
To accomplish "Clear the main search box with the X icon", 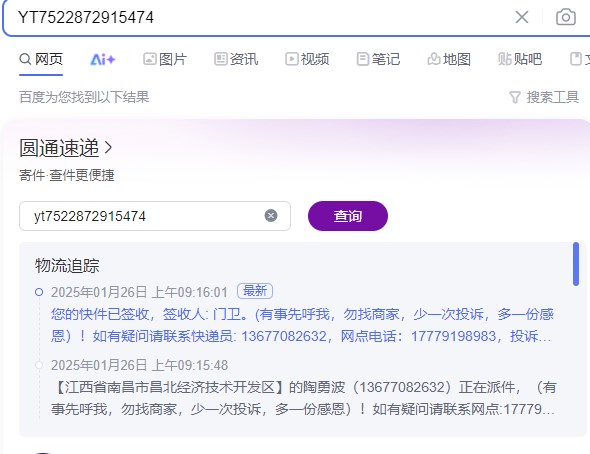I will tap(522, 17).
